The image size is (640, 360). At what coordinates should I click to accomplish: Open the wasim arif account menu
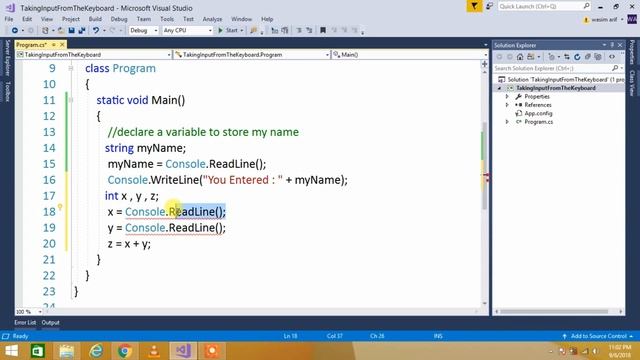tap(604, 20)
